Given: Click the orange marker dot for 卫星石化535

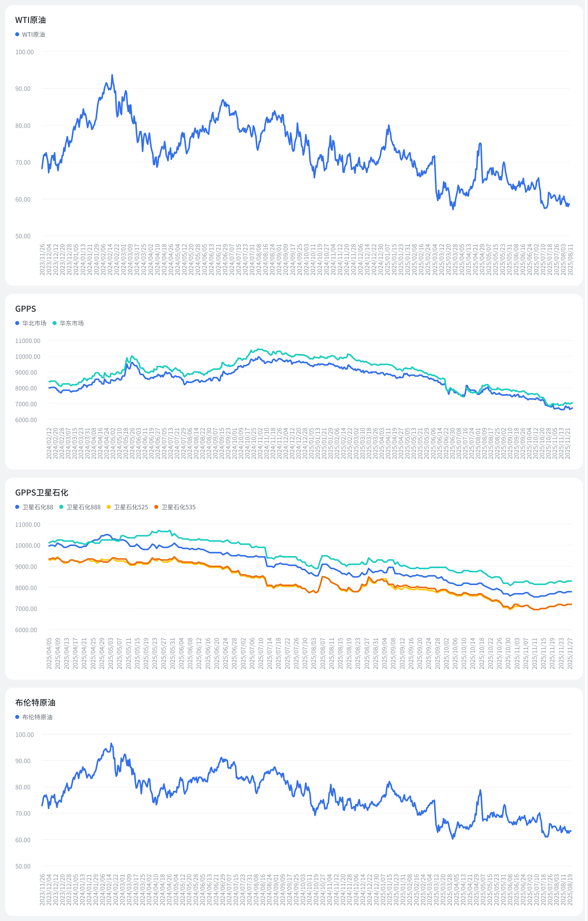Looking at the screenshot, I should 156,507.
